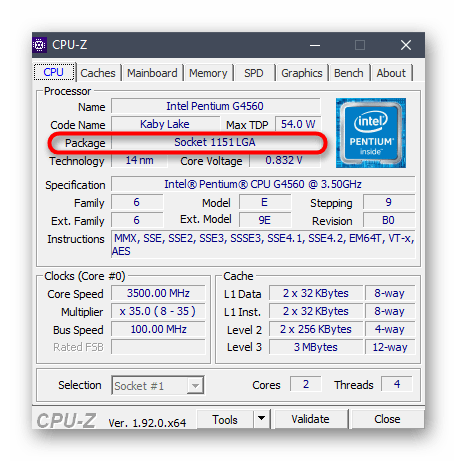The height and width of the screenshot is (461, 457).
Task: Select the Specification string with 3.50GHz
Action: (x=263, y=184)
